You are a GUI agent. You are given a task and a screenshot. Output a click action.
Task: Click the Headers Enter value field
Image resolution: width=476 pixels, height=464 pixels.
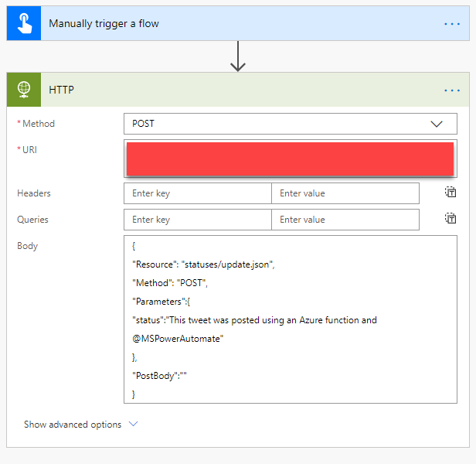[345, 193]
